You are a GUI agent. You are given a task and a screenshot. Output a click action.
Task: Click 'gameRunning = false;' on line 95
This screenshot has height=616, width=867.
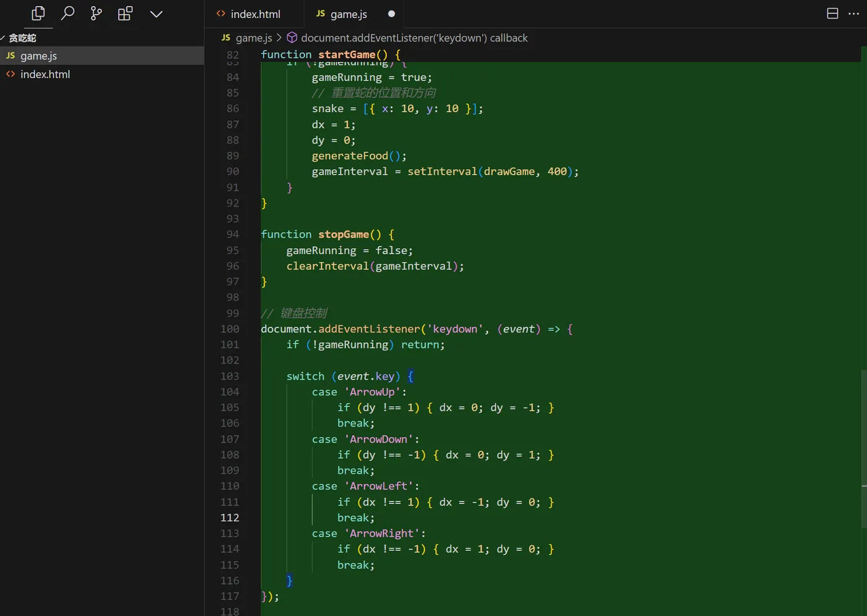pos(349,251)
